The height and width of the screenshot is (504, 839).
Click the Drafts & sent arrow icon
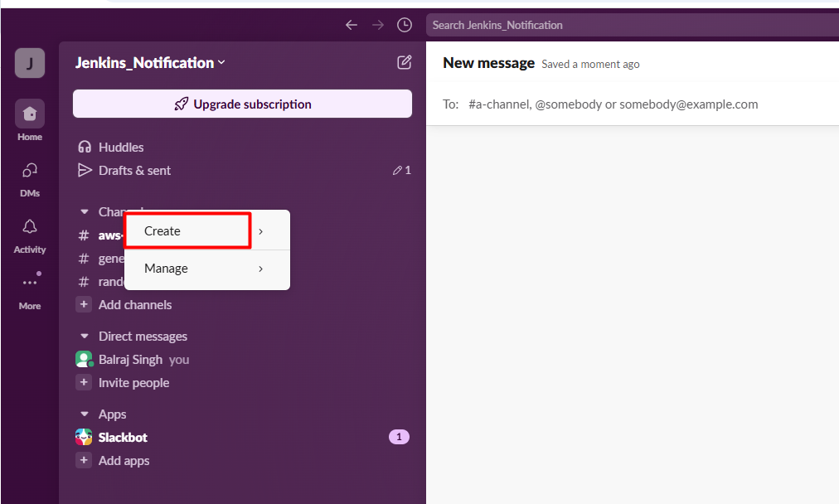(85, 170)
